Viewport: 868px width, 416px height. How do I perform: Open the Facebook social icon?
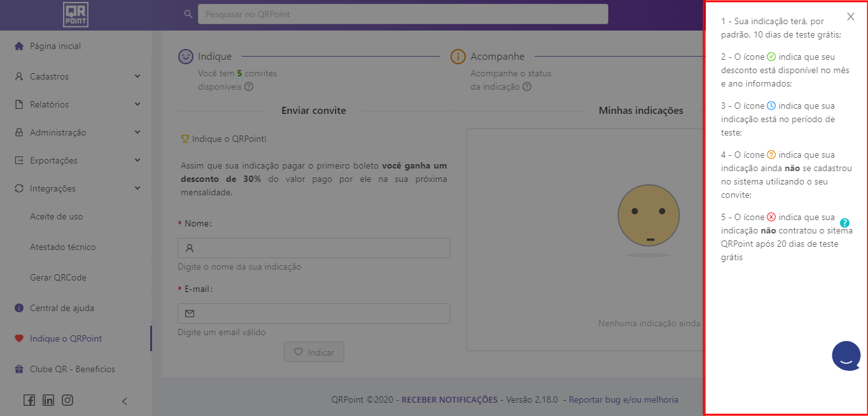click(x=29, y=400)
